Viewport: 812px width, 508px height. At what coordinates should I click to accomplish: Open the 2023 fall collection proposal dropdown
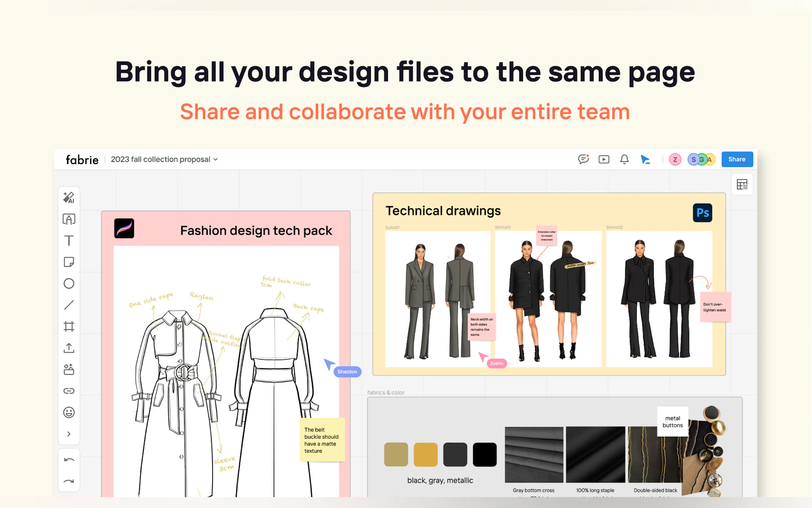click(x=164, y=159)
